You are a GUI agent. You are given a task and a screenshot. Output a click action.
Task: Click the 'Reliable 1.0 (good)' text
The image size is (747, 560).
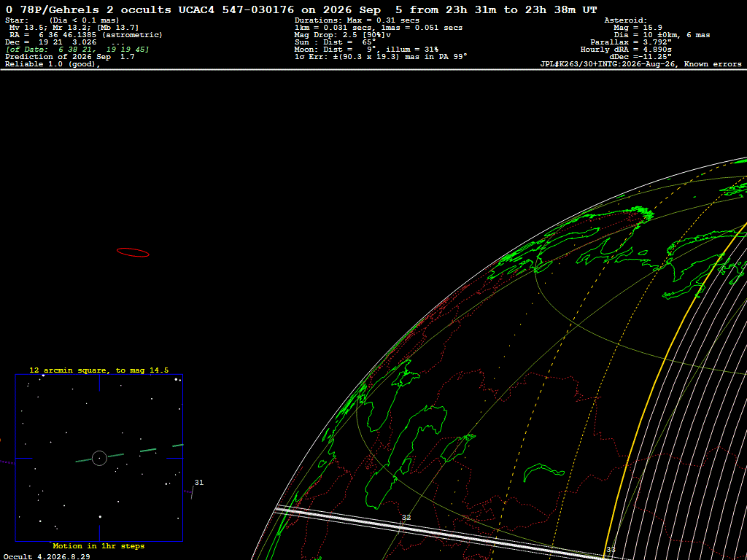53,64
